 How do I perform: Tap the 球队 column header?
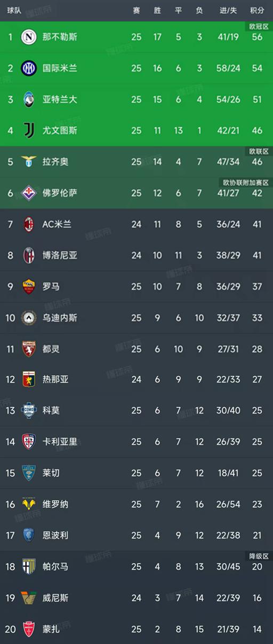[x=14, y=10]
